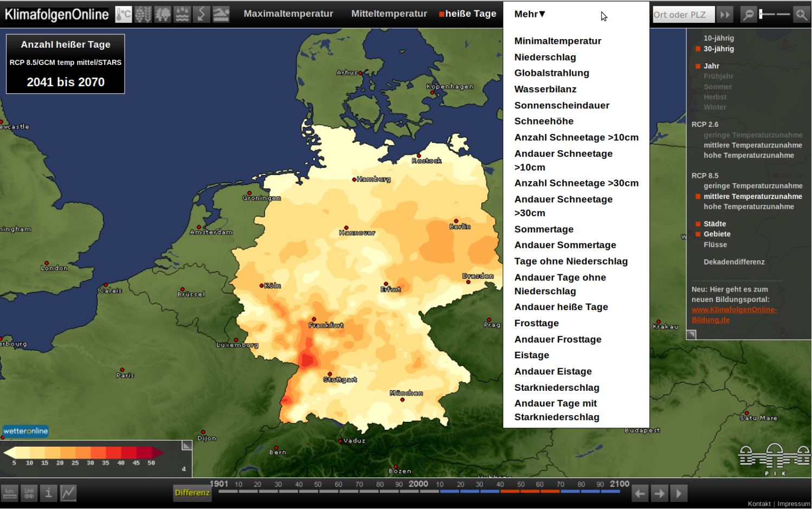Switch to the forest trees sector icon
Screen dimensions: 812x509
163,14
